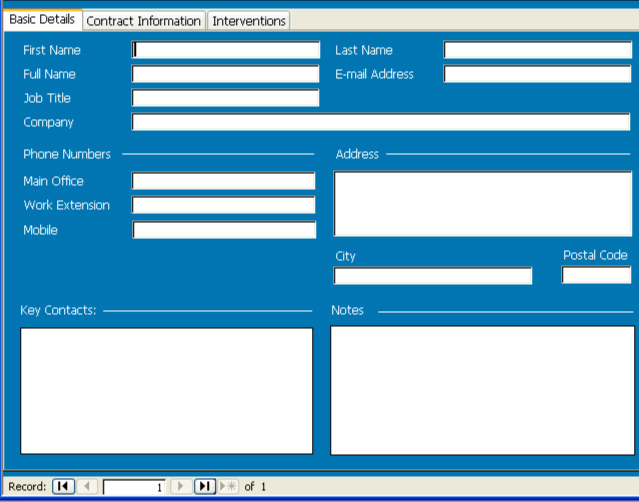Click the "Work Extension" label
This screenshot has height=502, width=639.
coord(66,205)
